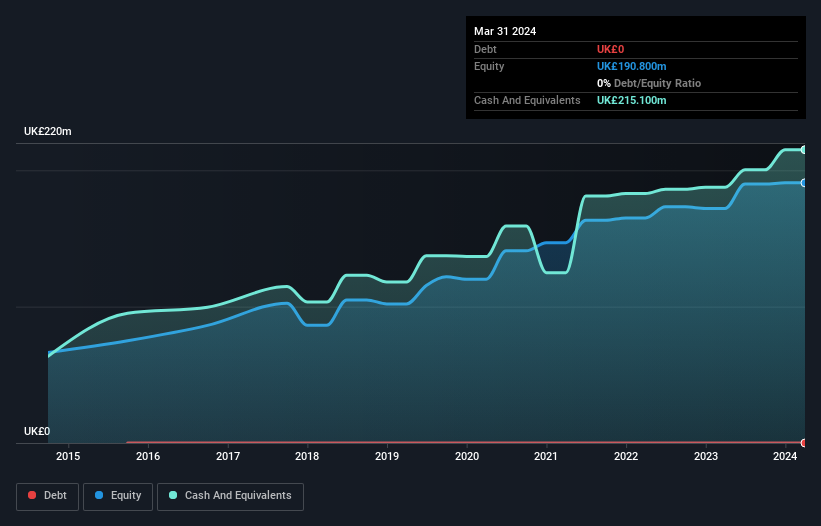Click the Equity row label in tooltip
Screen dimensions: 821x526
tap(489, 66)
